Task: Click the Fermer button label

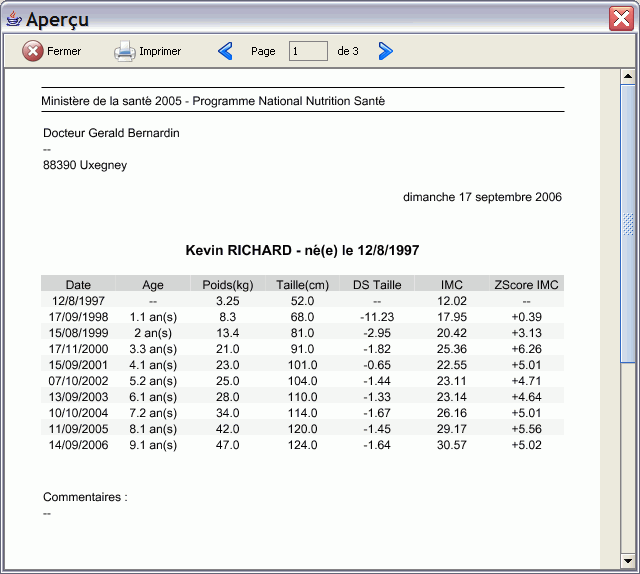Action: click(x=64, y=51)
